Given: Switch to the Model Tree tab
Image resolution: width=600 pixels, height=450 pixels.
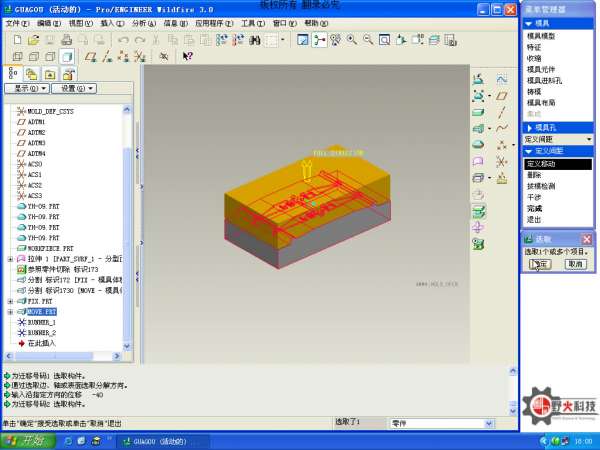Looking at the screenshot, I should click(x=13, y=73).
